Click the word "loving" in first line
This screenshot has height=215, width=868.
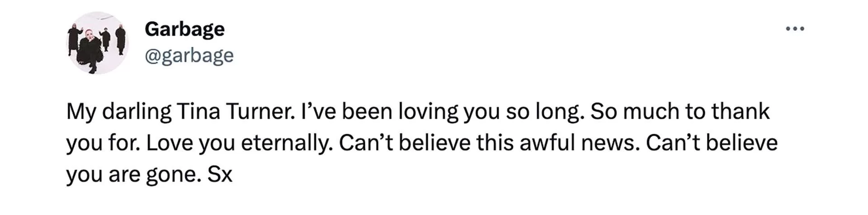pos(428,112)
